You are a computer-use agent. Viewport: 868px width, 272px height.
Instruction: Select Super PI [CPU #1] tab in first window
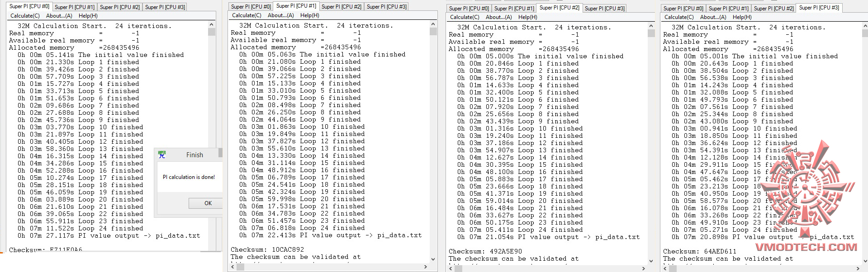75,7
